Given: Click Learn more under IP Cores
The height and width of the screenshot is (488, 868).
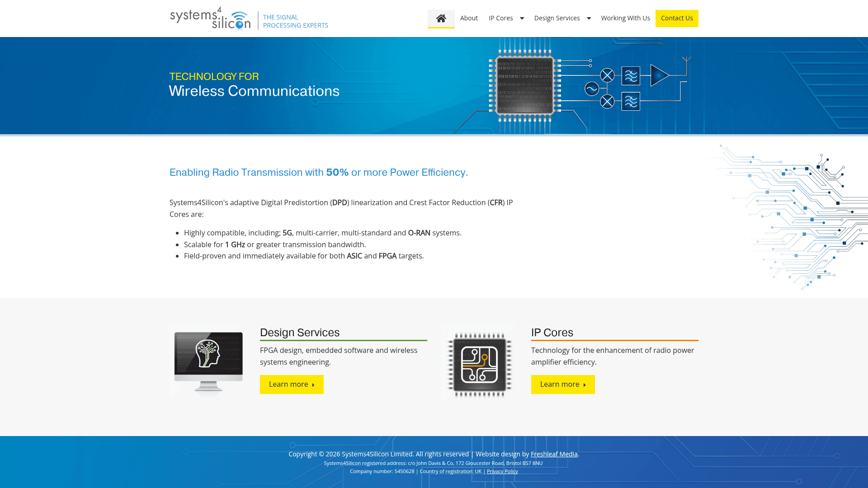Looking at the screenshot, I should coord(563,385).
